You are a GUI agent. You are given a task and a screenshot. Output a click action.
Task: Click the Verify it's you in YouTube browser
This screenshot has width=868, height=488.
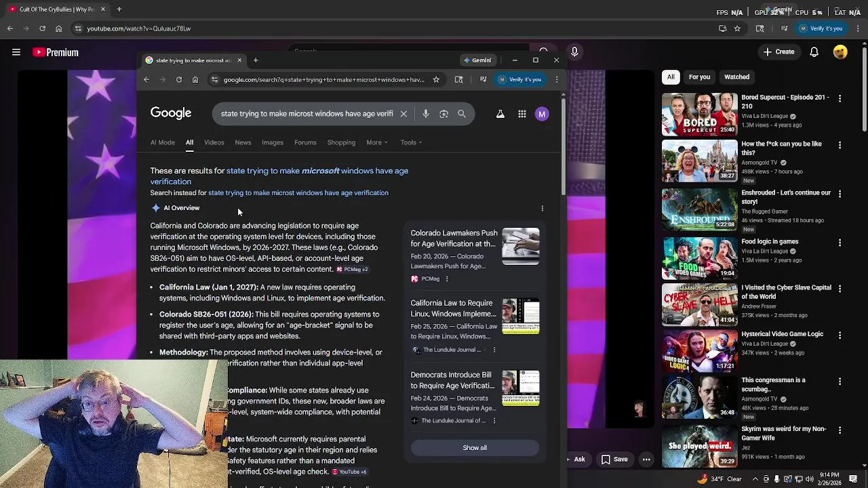click(821, 28)
